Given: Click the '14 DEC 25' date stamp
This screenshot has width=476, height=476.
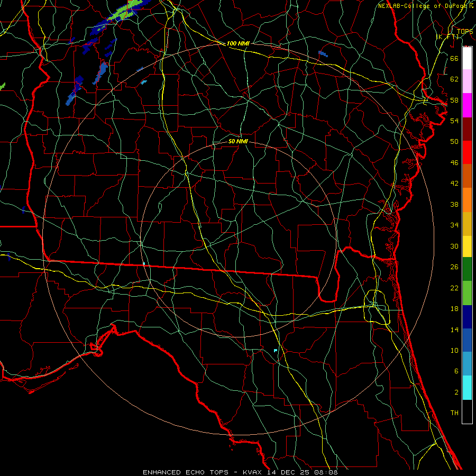Looking at the screenshot, I should (x=289, y=472).
